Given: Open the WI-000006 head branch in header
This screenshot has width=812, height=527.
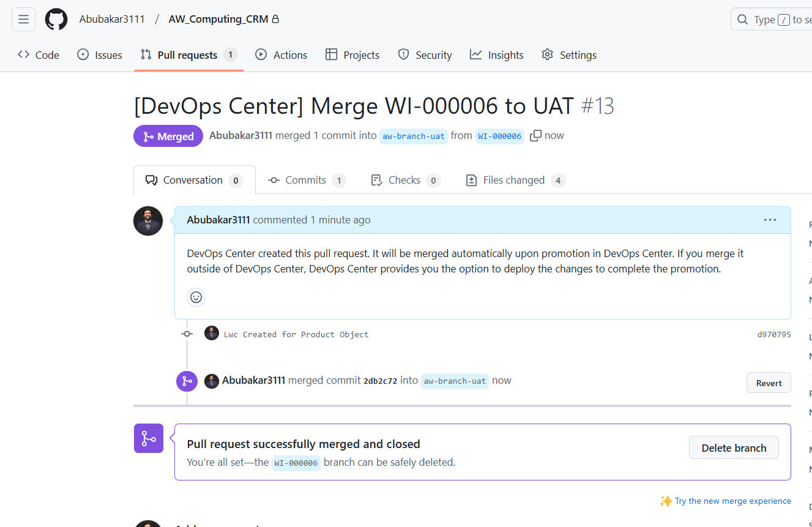Looking at the screenshot, I should [500, 136].
